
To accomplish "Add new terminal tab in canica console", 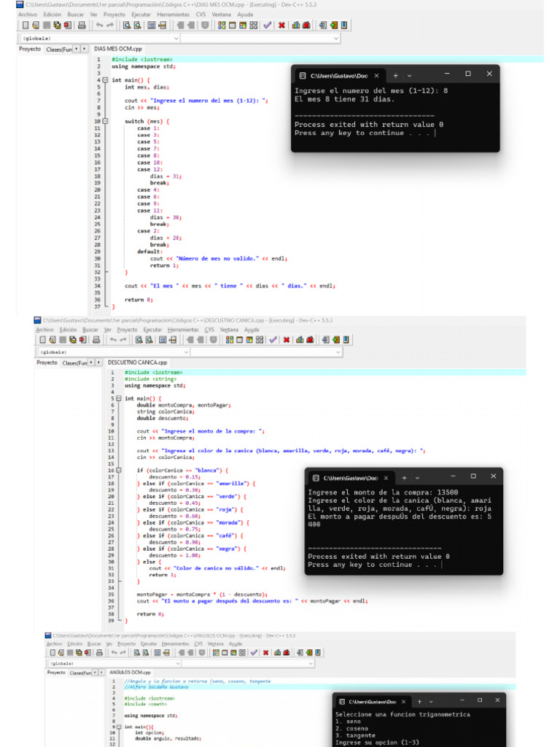I will click(404, 477).
